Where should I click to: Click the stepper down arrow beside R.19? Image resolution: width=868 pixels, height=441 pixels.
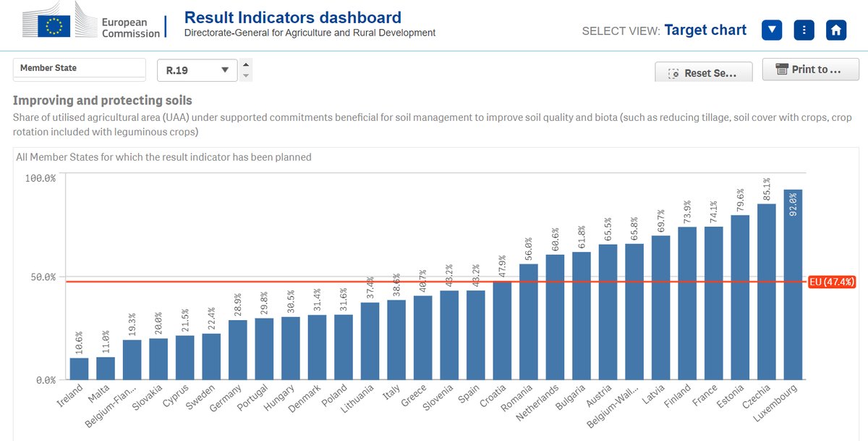[246, 74]
